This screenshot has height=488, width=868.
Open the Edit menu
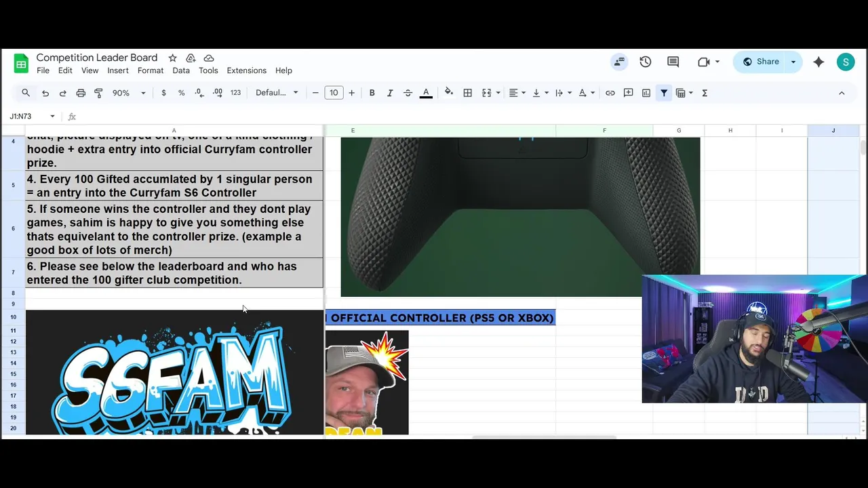[x=65, y=70]
